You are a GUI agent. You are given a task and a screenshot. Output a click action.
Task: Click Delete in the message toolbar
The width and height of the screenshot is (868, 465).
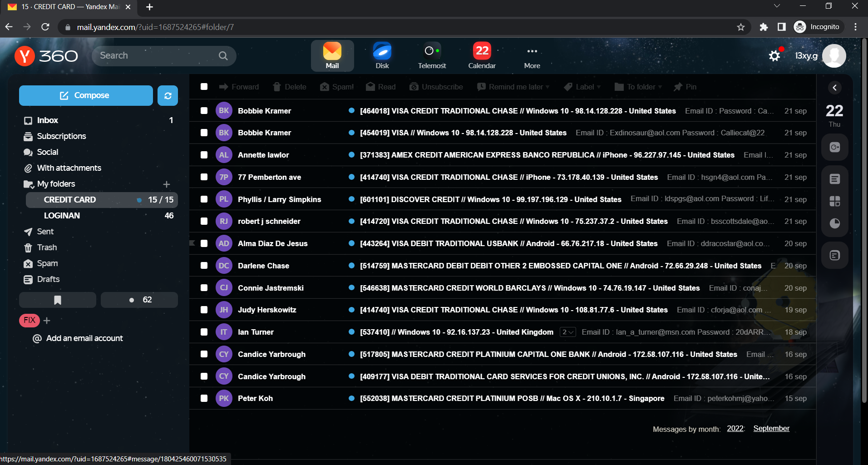[x=290, y=87]
